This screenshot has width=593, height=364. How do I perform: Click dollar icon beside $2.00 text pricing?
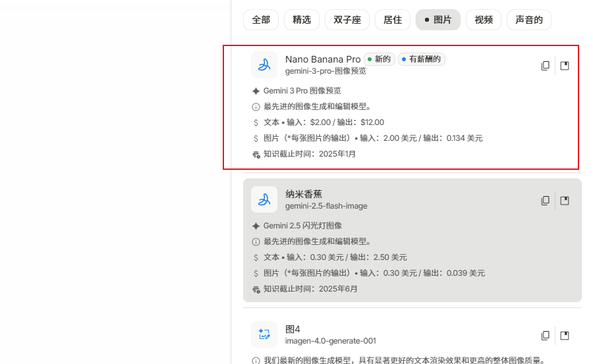[x=256, y=123]
